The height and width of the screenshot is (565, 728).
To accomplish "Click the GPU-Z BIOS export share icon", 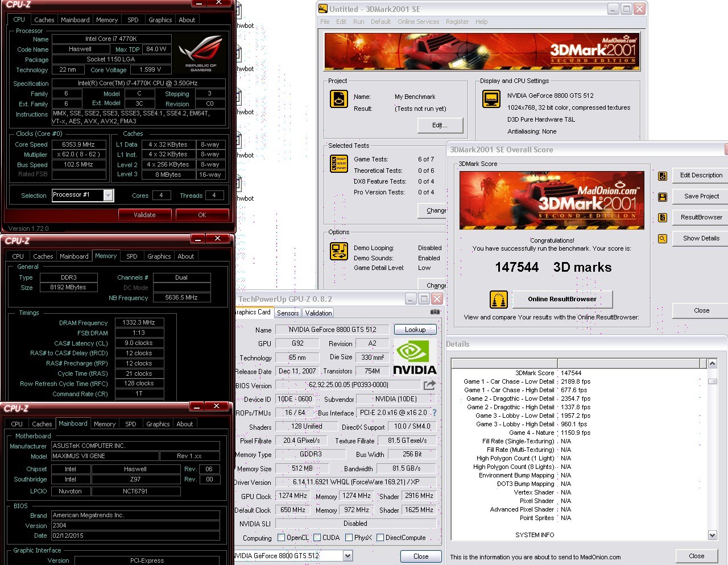I will pos(429,385).
